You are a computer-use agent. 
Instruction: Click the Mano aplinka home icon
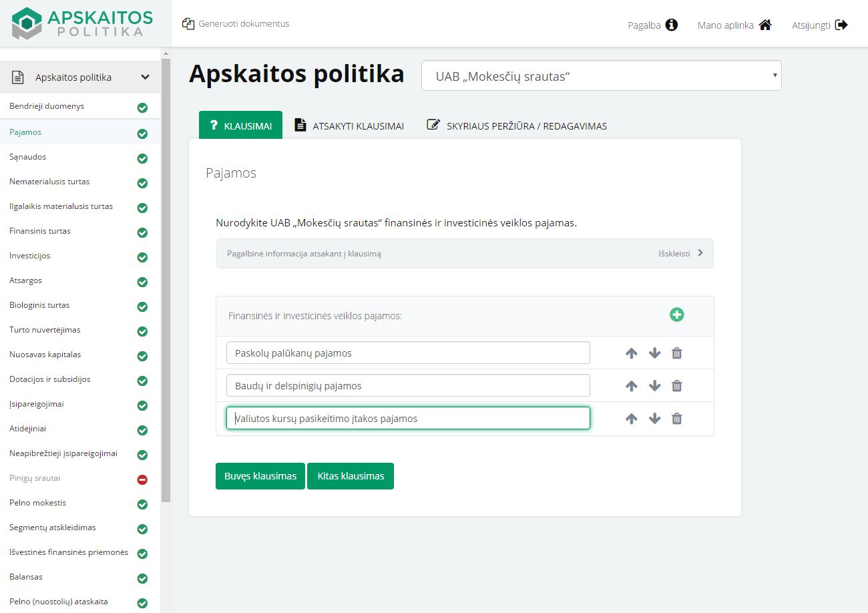765,25
